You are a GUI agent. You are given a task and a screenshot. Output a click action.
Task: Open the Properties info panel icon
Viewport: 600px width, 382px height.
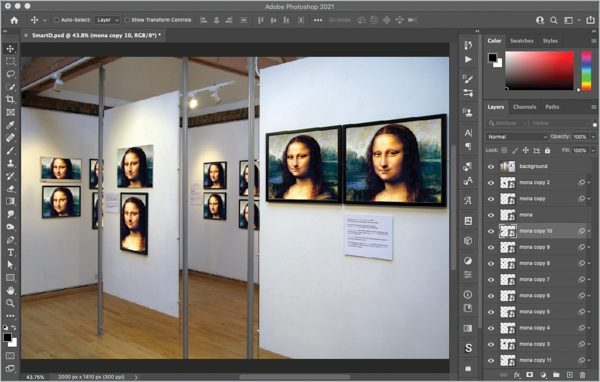pyautogui.click(x=468, y=294)
